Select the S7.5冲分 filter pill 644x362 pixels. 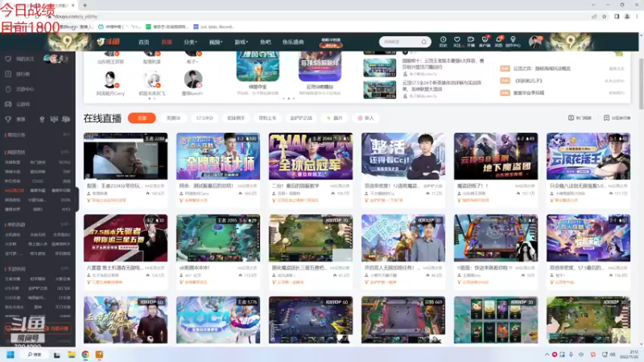pos(204,118)
